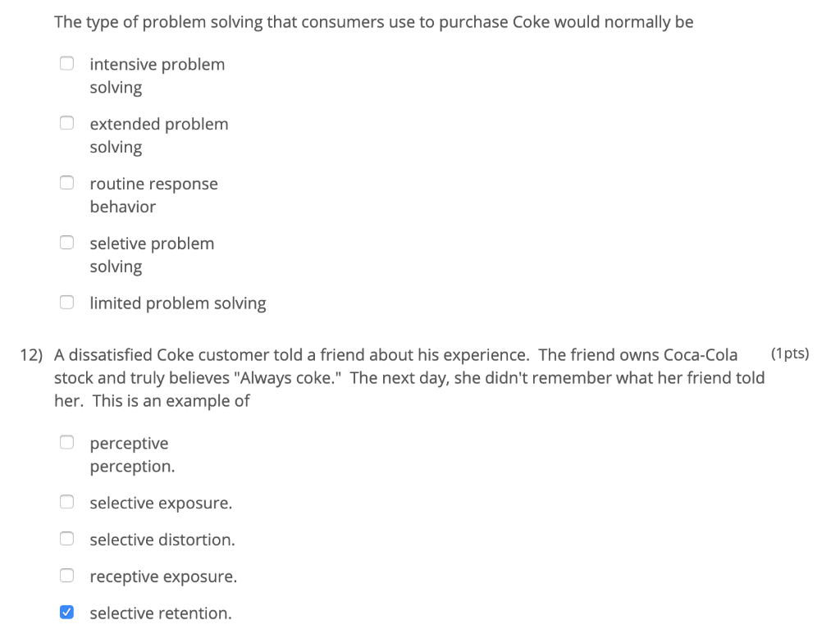The image size is (840, 643).
Task: Click the "routine response behavior" label text
Action: click(153, 194)
